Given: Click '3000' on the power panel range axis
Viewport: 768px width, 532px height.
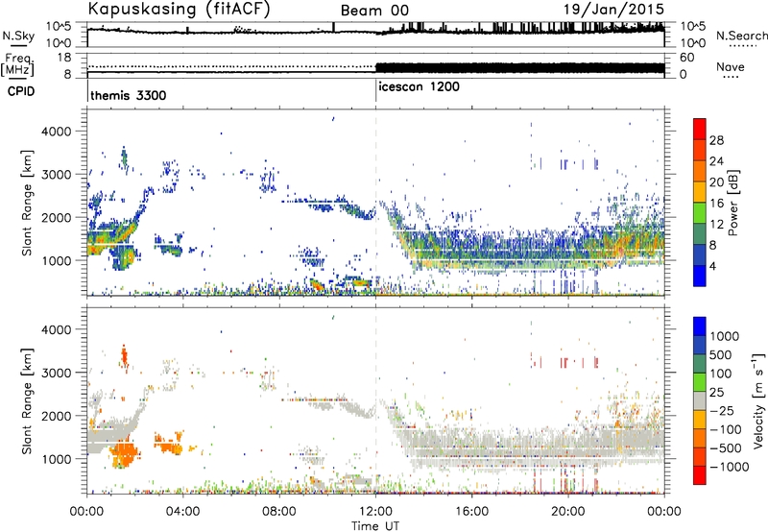Looking at the screenshot, I should pos(56,175).
